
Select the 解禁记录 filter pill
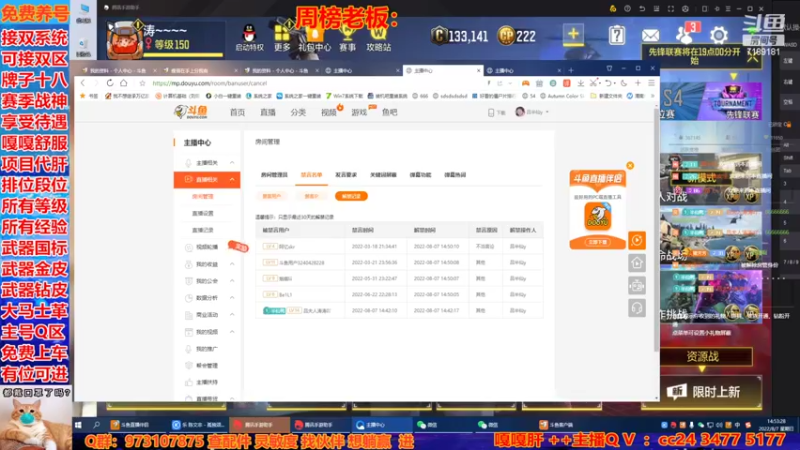click(351, 196)
